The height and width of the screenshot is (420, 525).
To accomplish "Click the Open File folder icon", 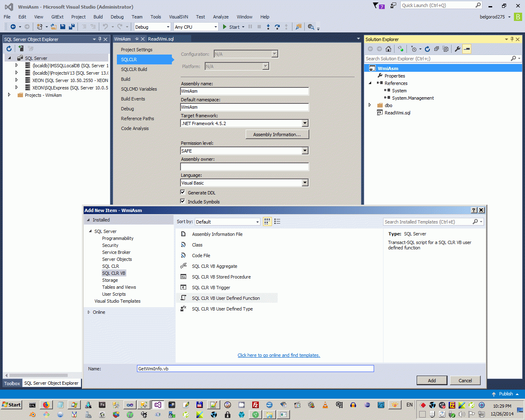I will pos(53,27).
